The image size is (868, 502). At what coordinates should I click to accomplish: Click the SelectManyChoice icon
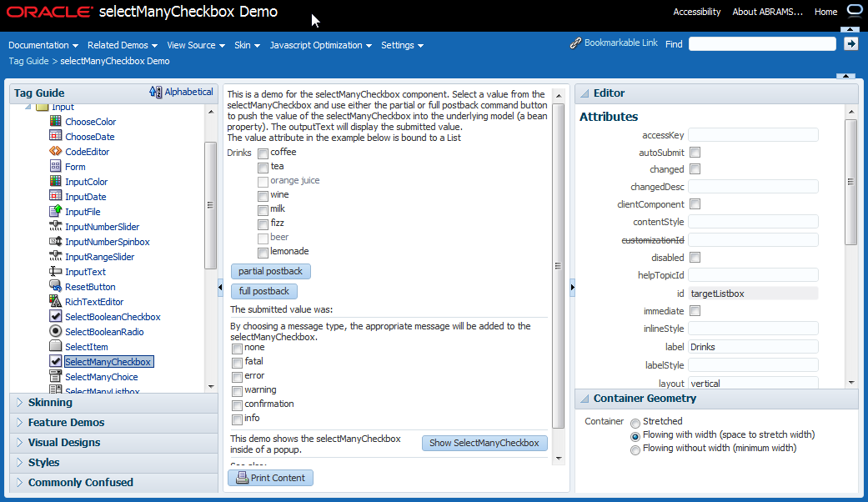coord(55,376)
